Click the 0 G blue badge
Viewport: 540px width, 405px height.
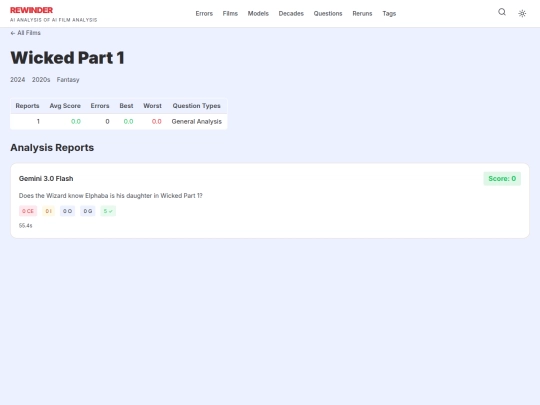(88, 211)
